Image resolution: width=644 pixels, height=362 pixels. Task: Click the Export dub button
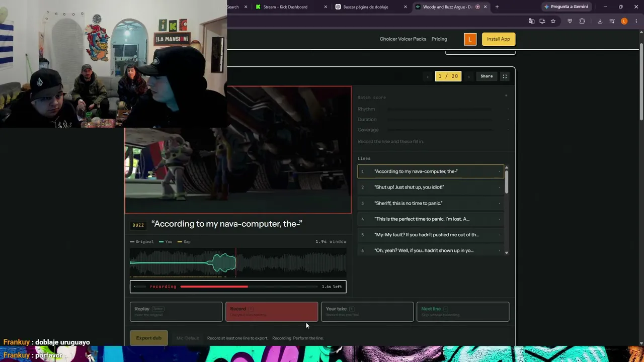[x=148, y=338]
